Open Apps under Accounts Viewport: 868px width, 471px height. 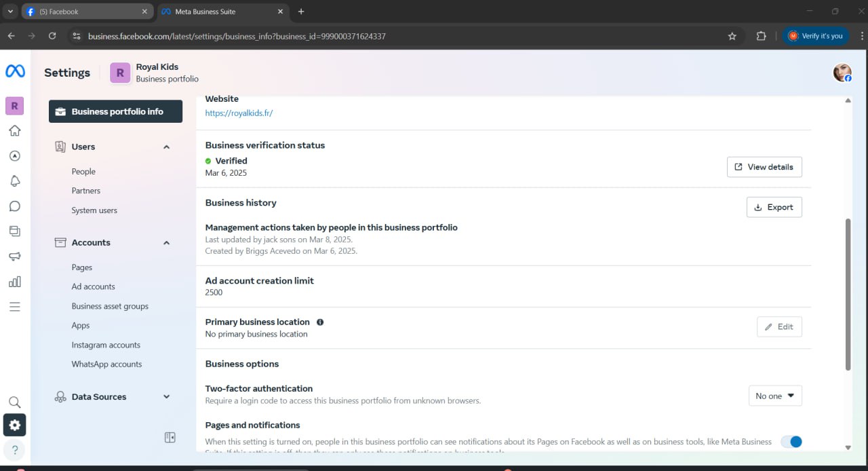pos(81,326)
